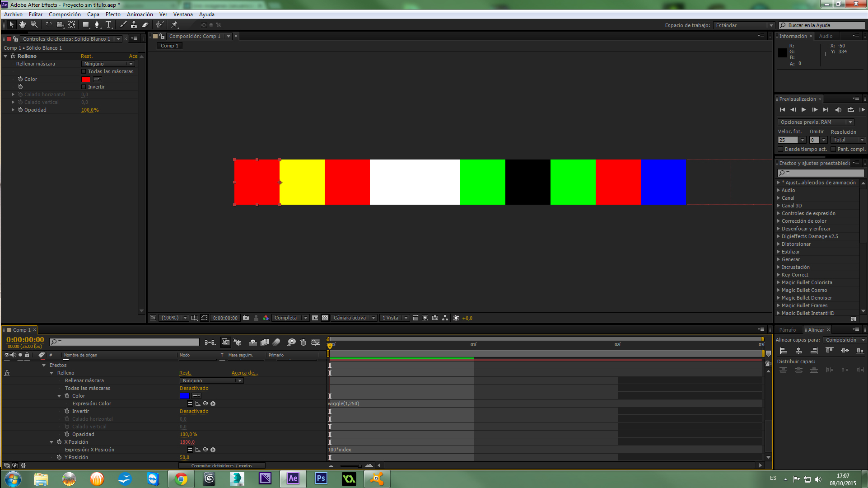868x488 pixels.
Task: Open the Composición menu
Action: point(65,14)
